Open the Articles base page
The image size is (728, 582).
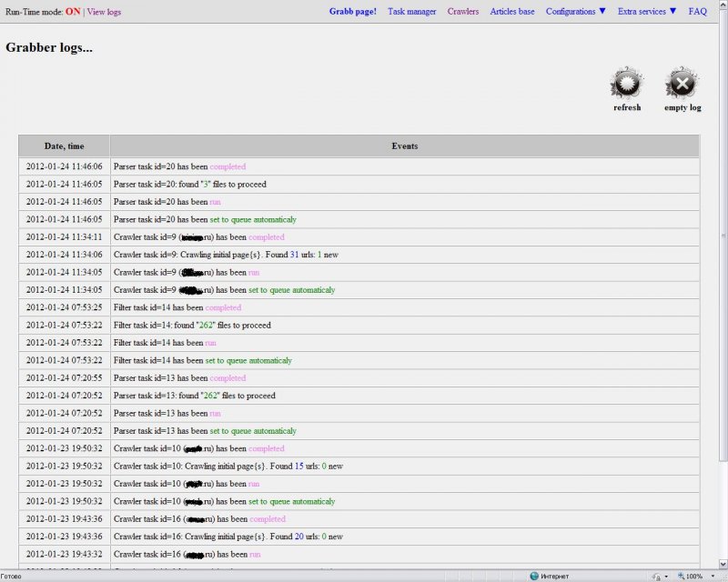coord(512,12)
